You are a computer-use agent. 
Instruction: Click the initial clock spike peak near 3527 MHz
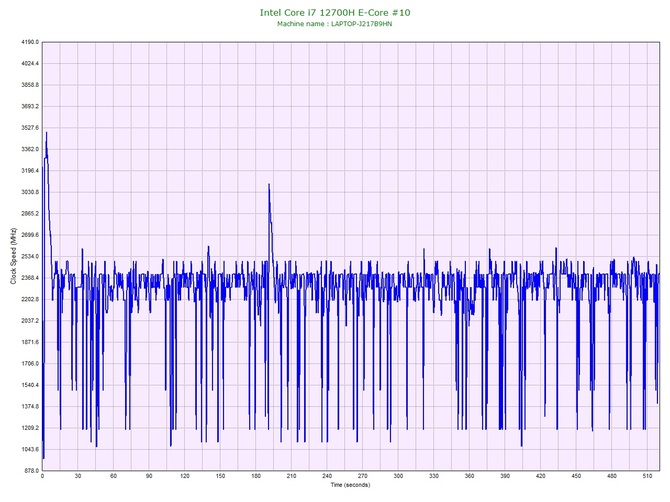click(x=46, y=133)
